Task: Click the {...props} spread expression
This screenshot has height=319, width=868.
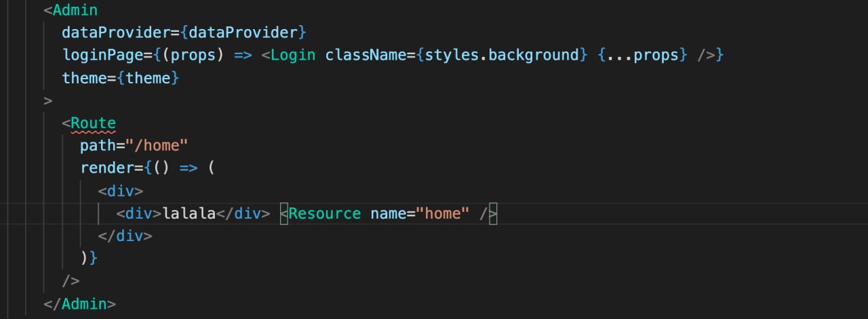Action: (x=643, y=55)
